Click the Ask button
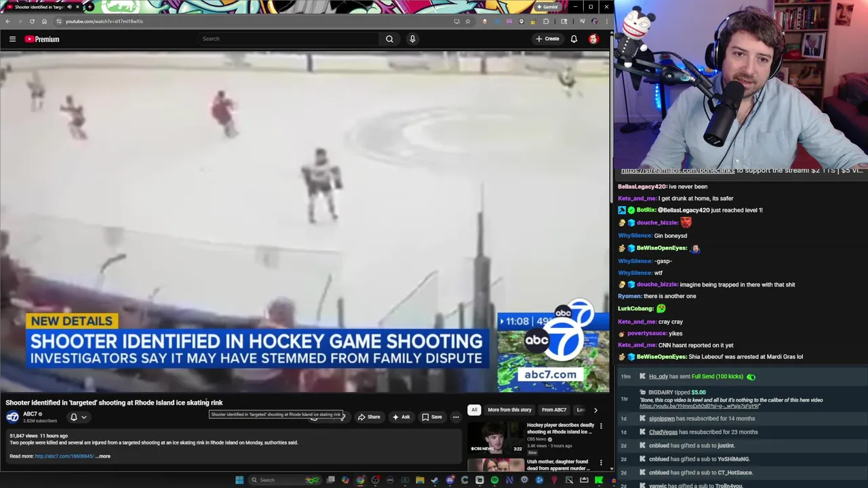Image resolution: width=868 pixels, height=488 pixels. point(401,417)
